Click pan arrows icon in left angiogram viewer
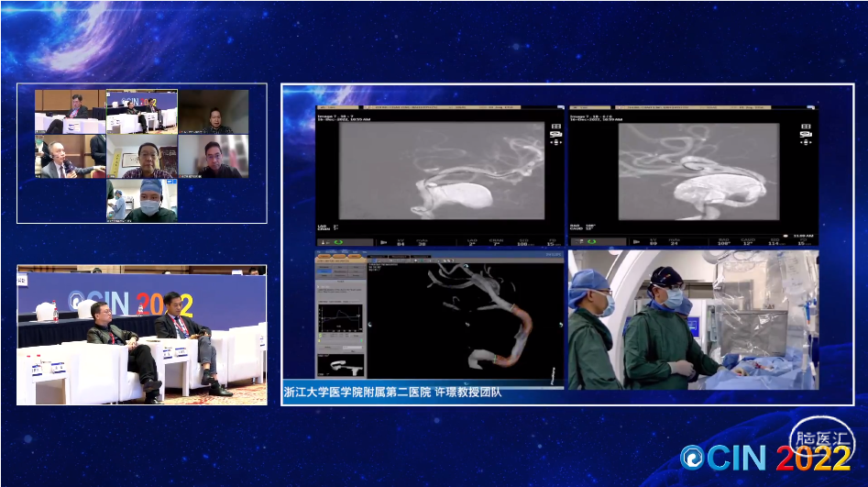The image size is (868, 487). (x=555, y=142)
